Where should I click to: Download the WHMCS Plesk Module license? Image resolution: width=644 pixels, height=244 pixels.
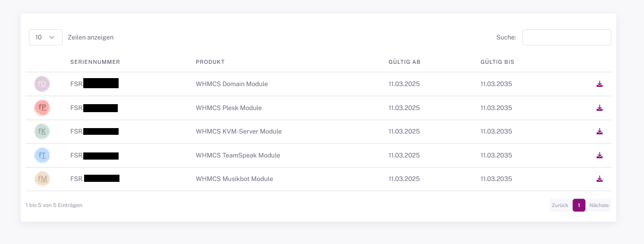pyautogui.click(x=599, y=108)
